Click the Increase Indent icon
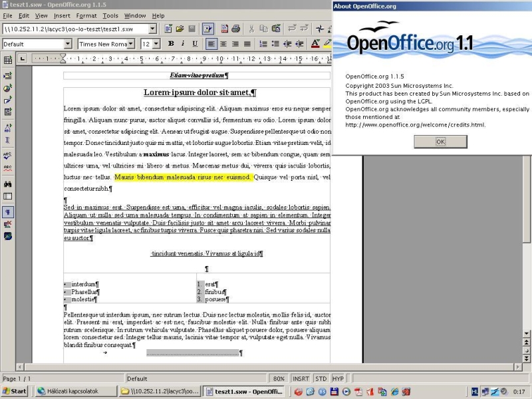 [x=300, y=44]
